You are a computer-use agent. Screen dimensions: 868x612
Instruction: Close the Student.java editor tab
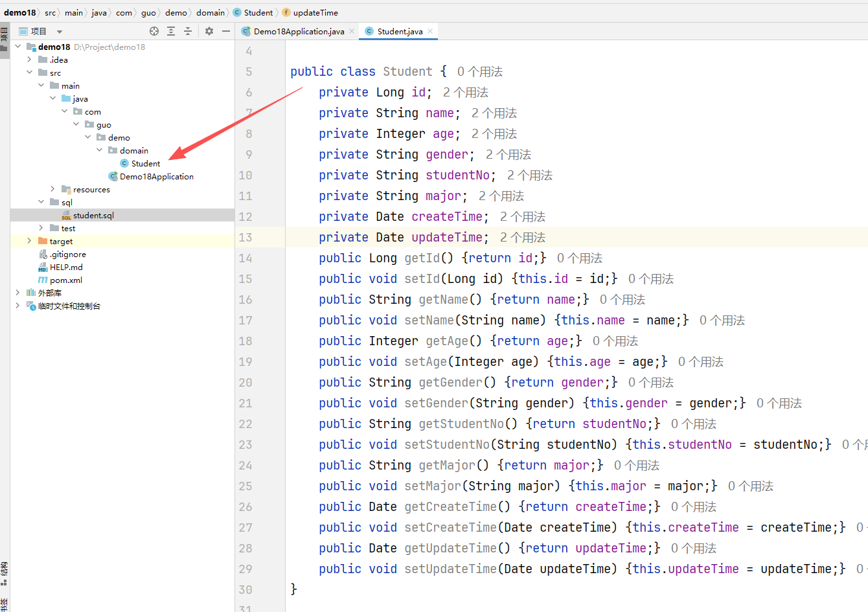click(430, 31)
